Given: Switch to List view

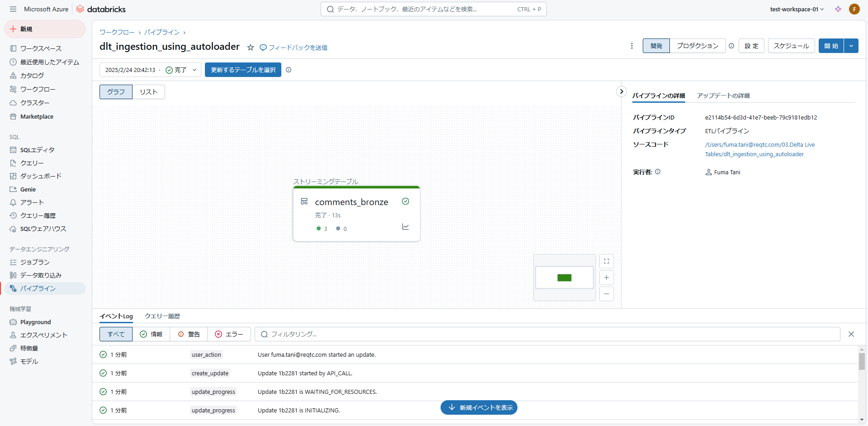Looking at the screenshot, I should click(x=148, y=92).
